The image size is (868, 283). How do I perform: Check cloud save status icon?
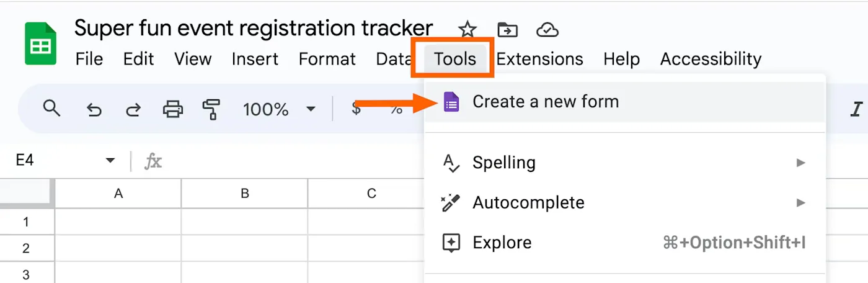coord(547,29)
